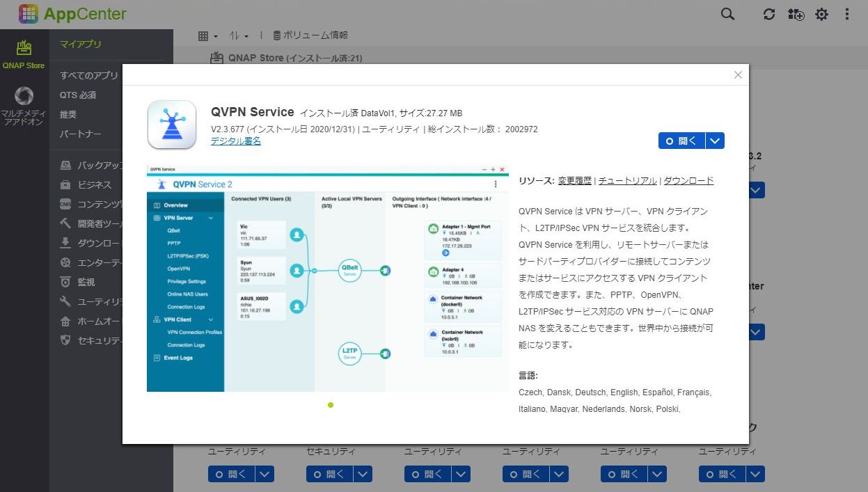This screenshot has height=492, width=868.
Task: Open the ユーティリティ category in sidebar
Action: 92,302
